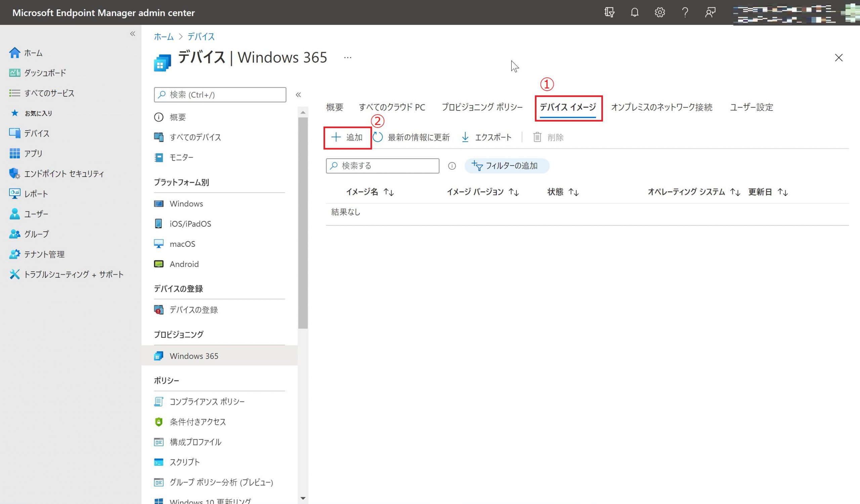Screen dimensions: 860x504
Task: Click the help question mark icon
Action: tap(685, 13)
